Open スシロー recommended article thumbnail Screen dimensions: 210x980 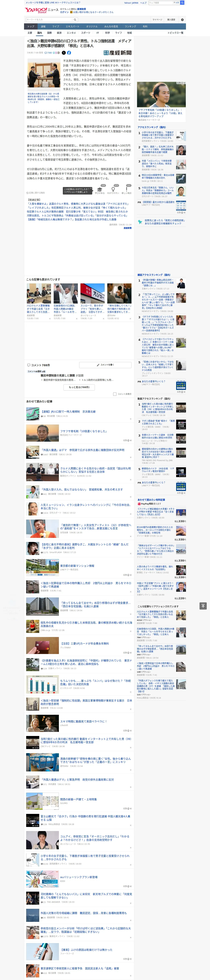pos(92,293)
